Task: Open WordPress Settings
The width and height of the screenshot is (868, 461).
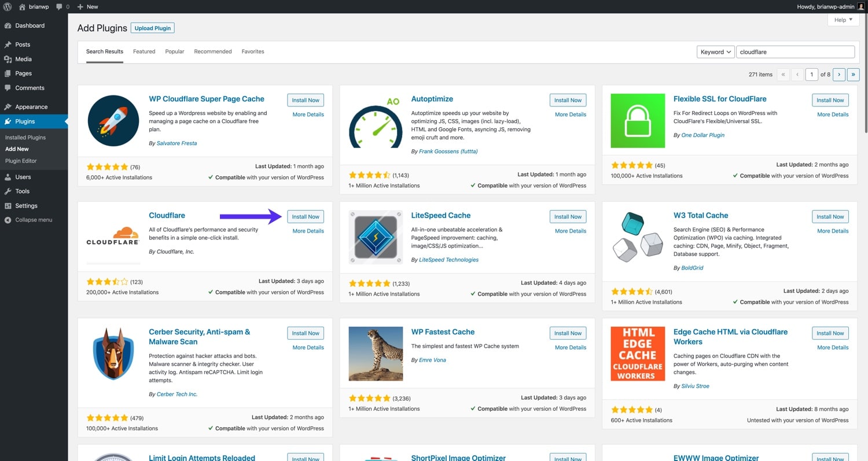Action: coord(25,205)
